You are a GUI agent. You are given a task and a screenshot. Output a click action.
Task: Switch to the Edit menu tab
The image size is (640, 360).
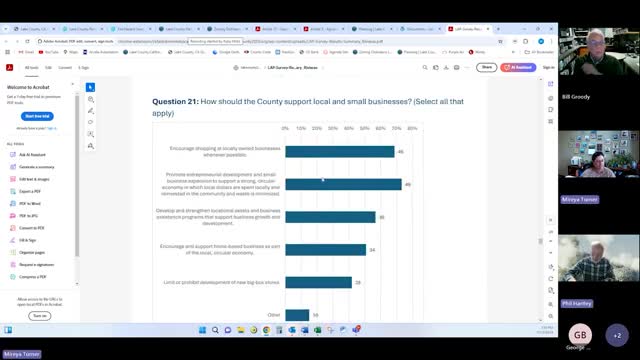[x=48, y=67]
